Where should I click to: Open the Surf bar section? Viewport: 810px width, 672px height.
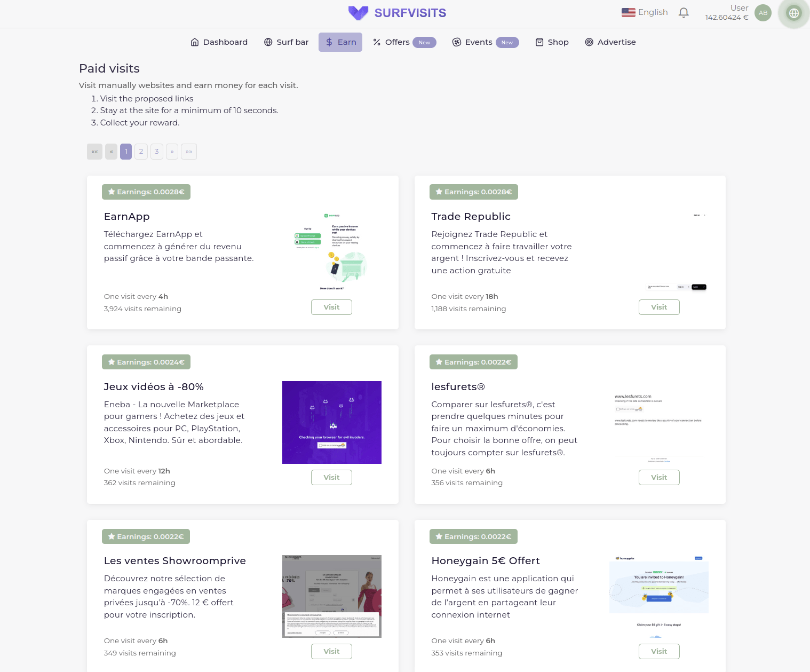tap(287, 42)
